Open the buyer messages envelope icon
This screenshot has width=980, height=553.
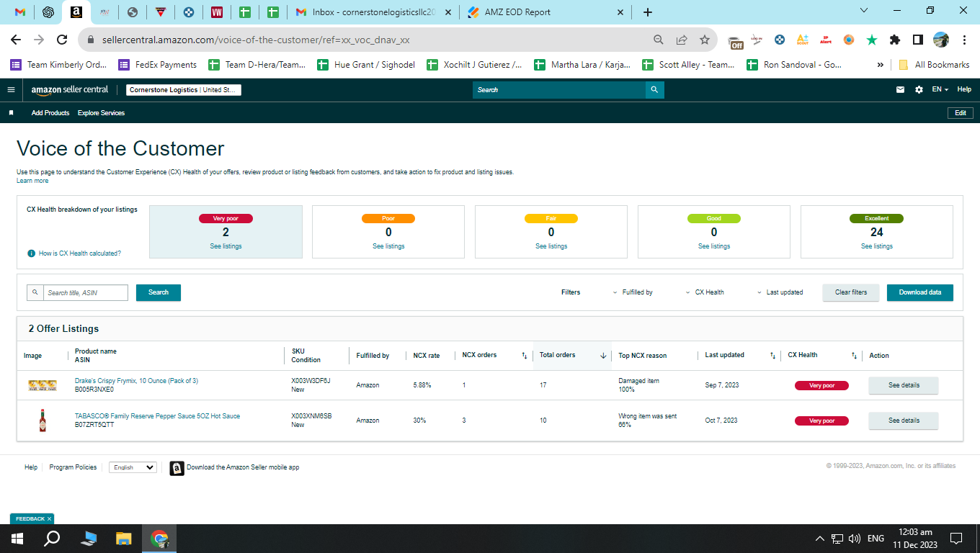[900, 90]
